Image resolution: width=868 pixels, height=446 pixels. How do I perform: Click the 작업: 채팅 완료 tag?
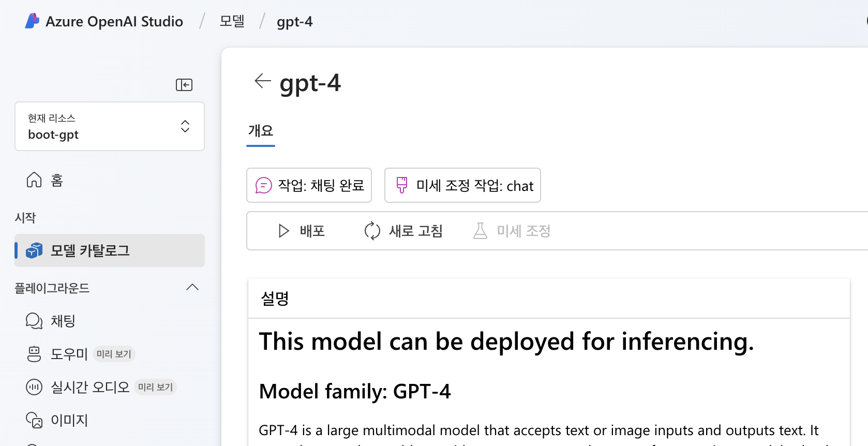pyautogui.click(x=309, y=185)
